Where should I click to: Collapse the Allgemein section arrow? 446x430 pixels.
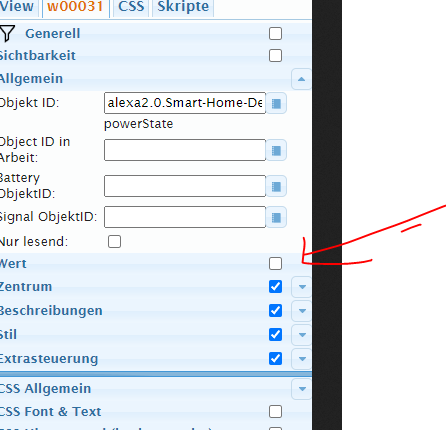click(301, 79)
